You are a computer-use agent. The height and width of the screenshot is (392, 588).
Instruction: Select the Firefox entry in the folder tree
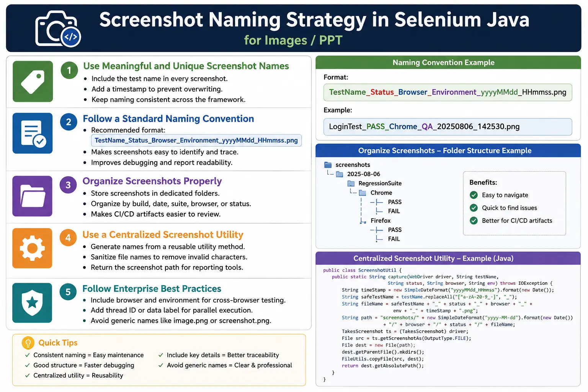[381, 220]
